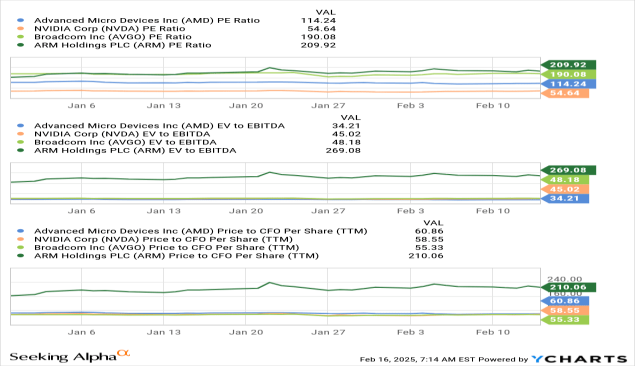Select 'Broadcom Inc (AVGO) PE Ratio' legend label
The height and width of the screenshot is (366, 635).
113,37
